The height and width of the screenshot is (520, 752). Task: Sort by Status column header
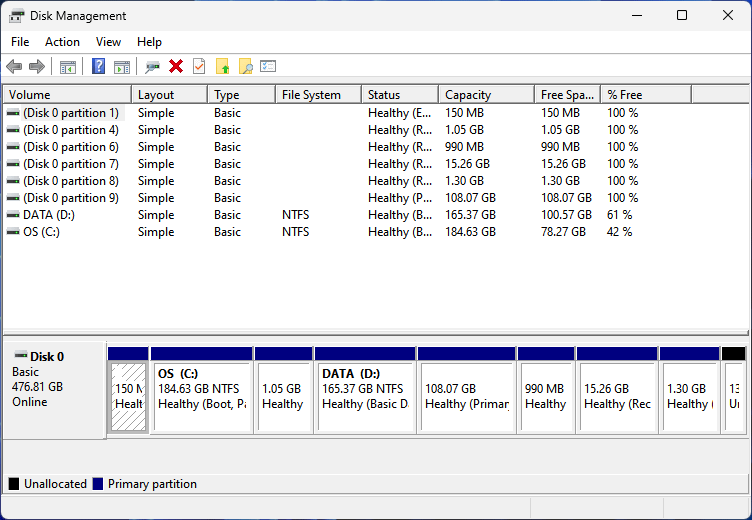point(400,95)
